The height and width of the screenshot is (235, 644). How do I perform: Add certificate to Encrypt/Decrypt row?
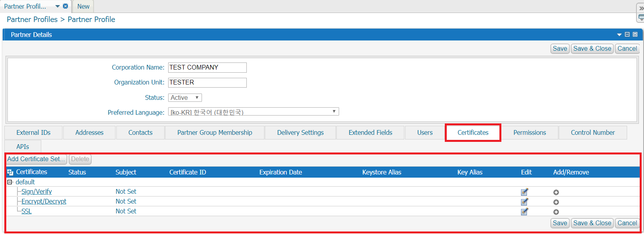pos(556,202)
